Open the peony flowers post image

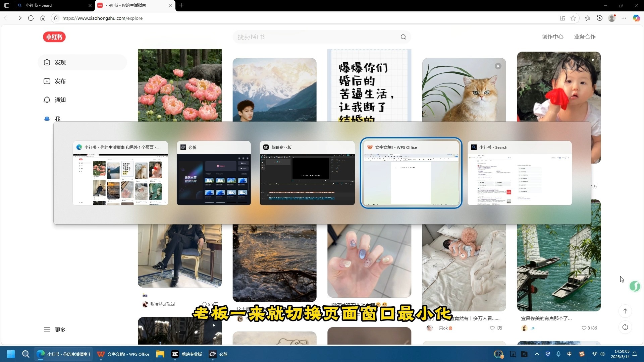[179, 85]
